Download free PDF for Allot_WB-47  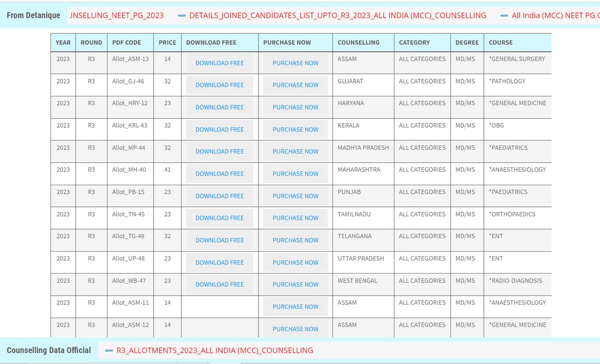(x=219, y=284)
